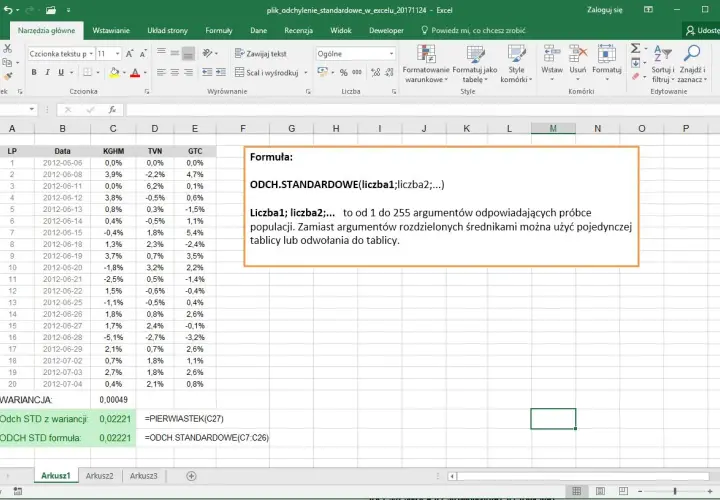Switch to sheet Arkusz3
Viewport: 720px width, 500px height.
(x=143, y=476)
